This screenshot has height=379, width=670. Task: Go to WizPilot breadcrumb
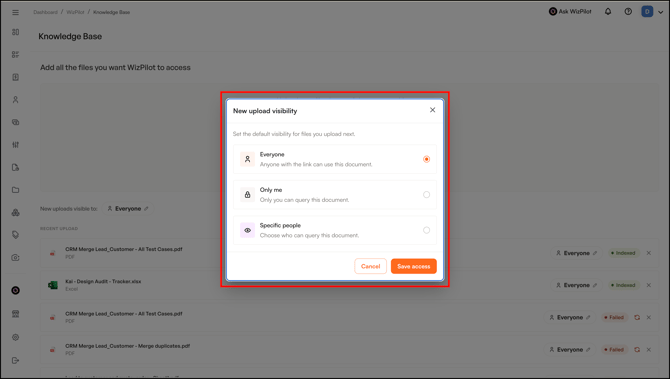coord(75,12)
